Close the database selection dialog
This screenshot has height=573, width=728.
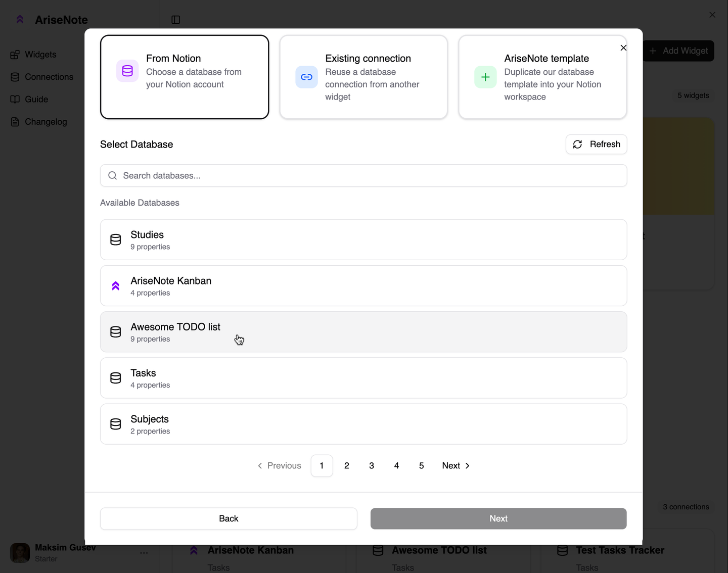point(623,47)
